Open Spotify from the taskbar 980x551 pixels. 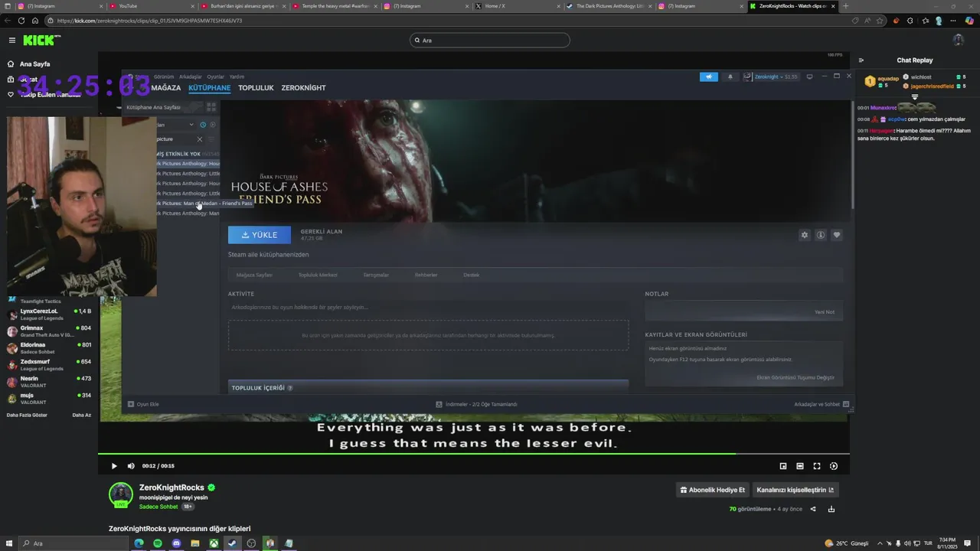coord(158,543)
